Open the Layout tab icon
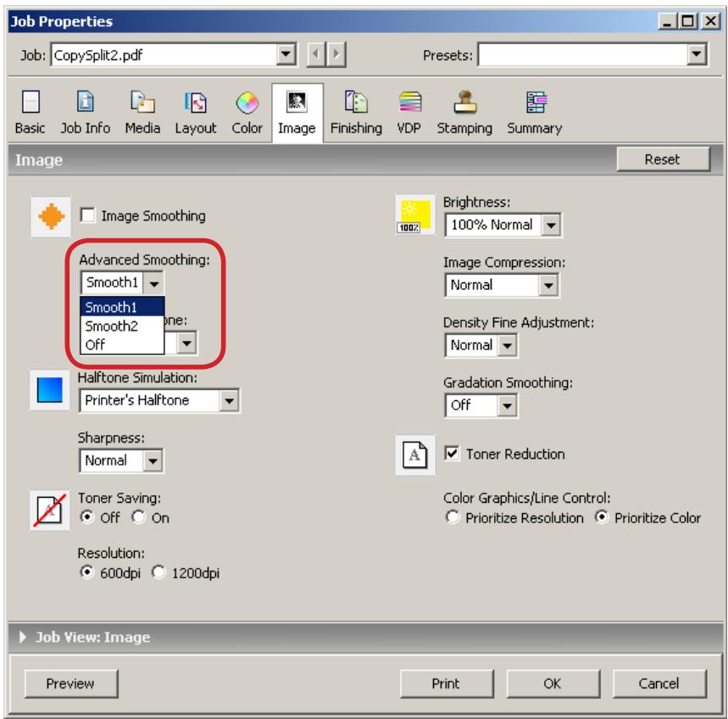This screenshot has width=728, height=719. (x=196, y=103)
